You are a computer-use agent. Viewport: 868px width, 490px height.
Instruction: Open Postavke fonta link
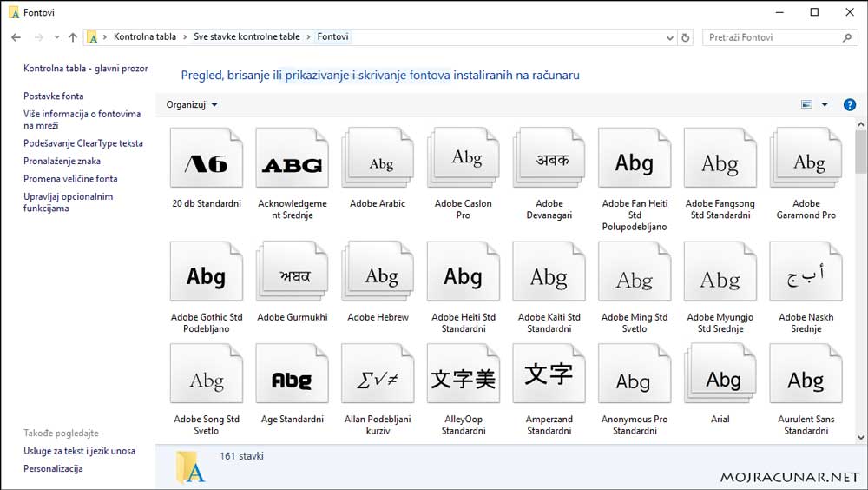pos(54,96)
